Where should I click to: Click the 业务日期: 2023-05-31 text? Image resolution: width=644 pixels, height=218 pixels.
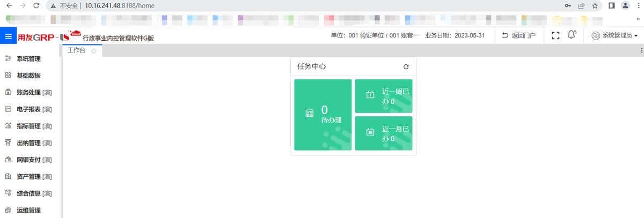[x=455, y=36]
